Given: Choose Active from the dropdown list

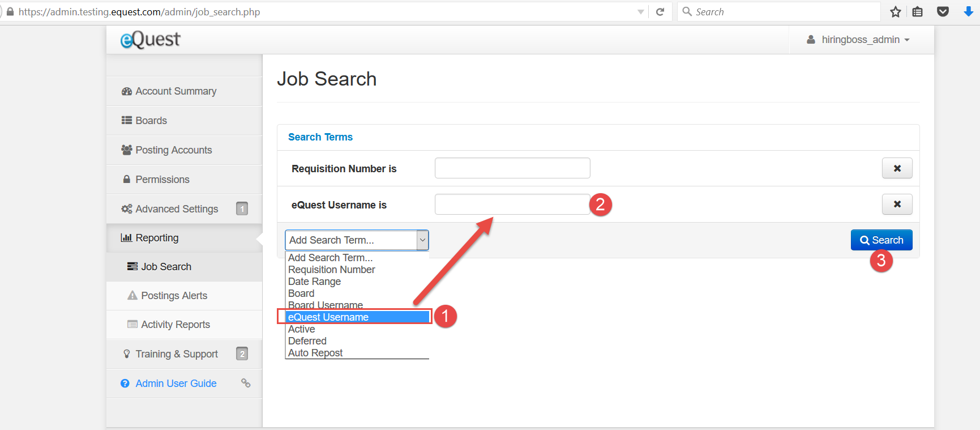Looking at the screenshot, I should click(357, 329).
